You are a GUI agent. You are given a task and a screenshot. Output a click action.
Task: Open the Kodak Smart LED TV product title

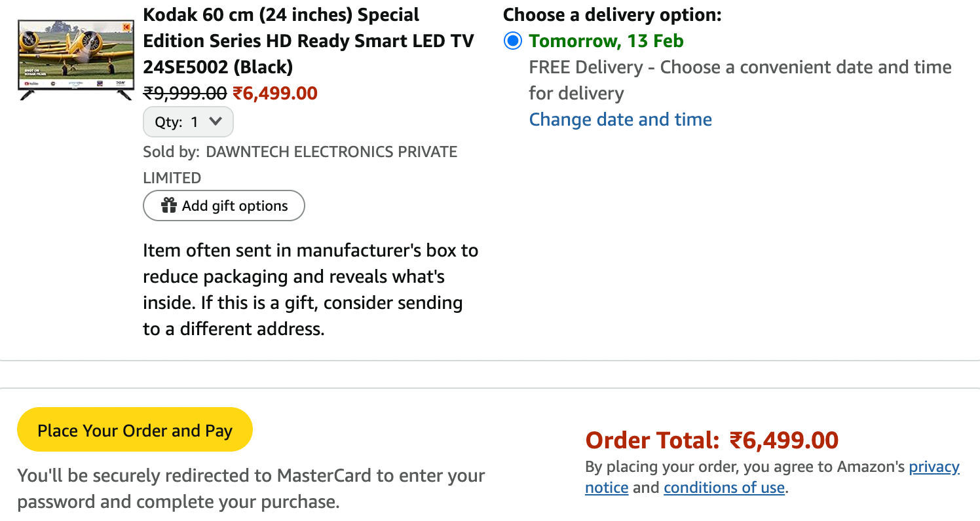coord(309,41)
